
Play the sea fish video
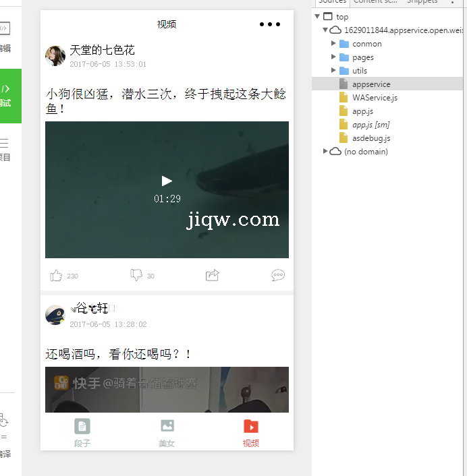[167, 181]
